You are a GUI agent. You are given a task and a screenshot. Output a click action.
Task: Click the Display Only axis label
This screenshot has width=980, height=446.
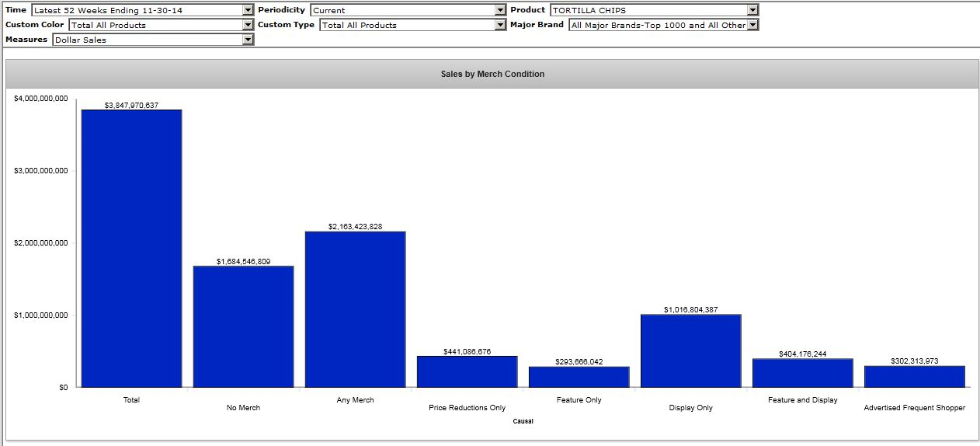690,408
